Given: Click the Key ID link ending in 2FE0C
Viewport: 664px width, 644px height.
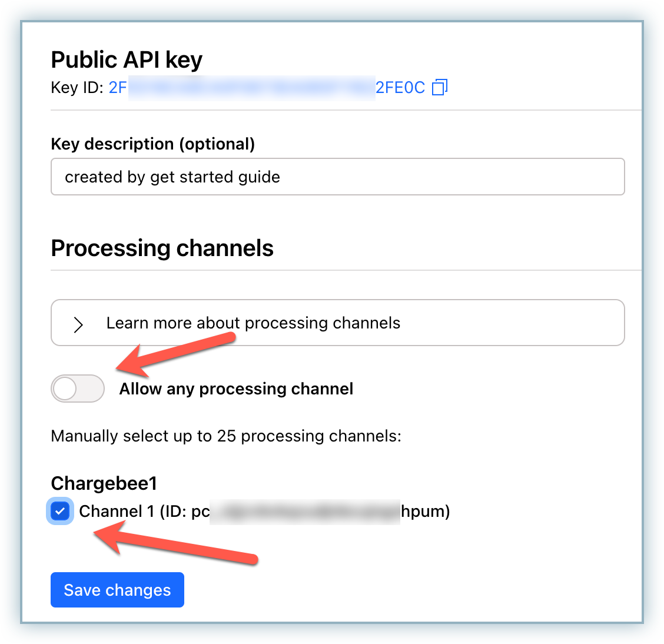Looking at the screenshot, I should click(400, 88).
